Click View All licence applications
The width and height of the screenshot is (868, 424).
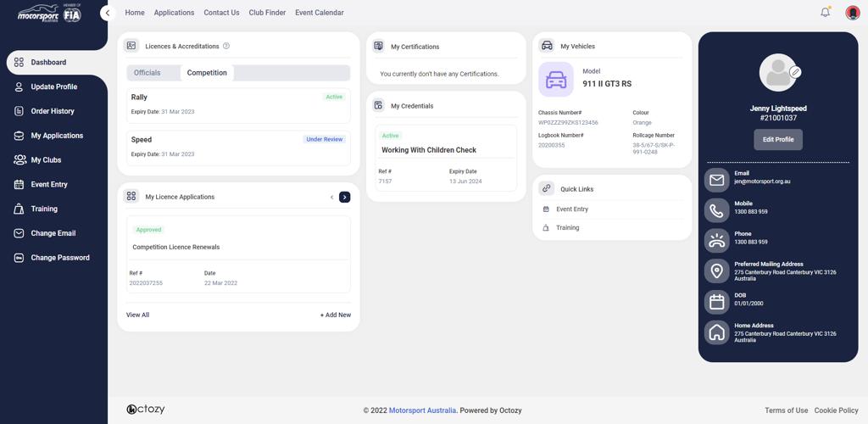pos(137,315)
